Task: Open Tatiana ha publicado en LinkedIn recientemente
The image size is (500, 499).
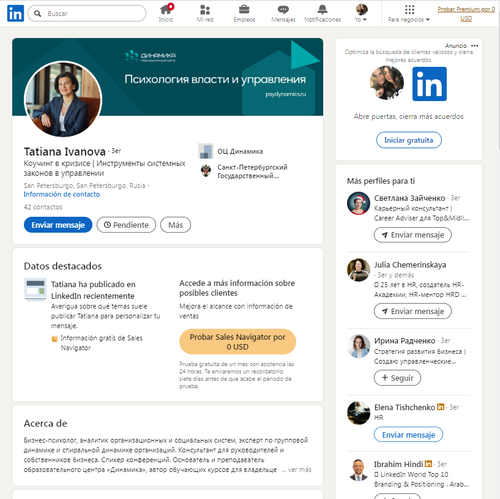Action: click(x=93, y=290)
